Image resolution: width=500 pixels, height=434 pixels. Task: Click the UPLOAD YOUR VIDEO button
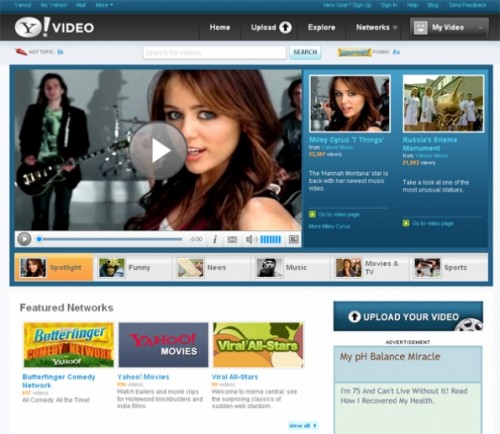tap(408, 316)
